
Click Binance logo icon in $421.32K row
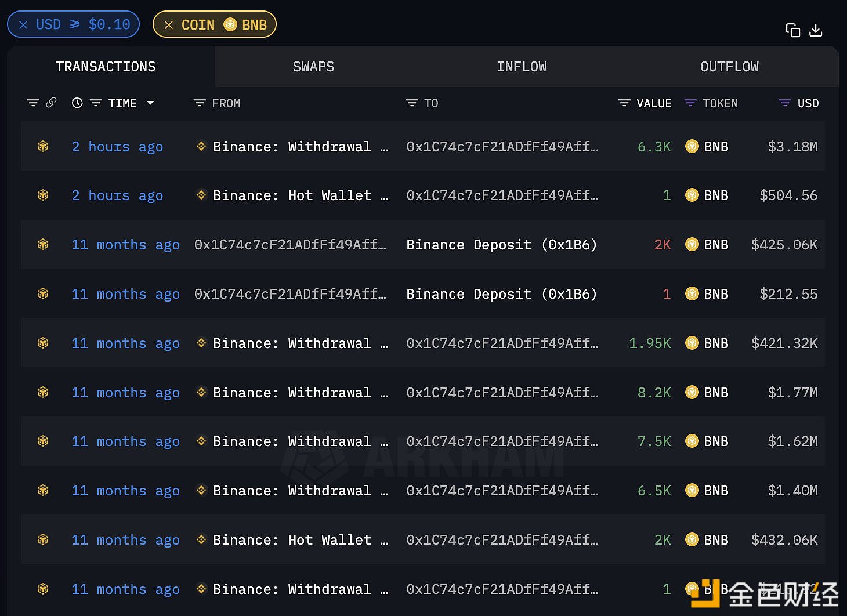point(201,343)
